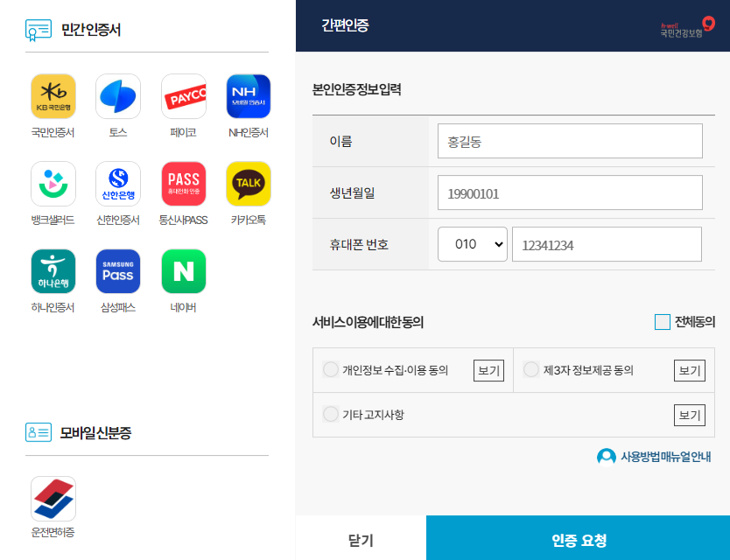Click the 민간인증서 heading text

point(91,31)
